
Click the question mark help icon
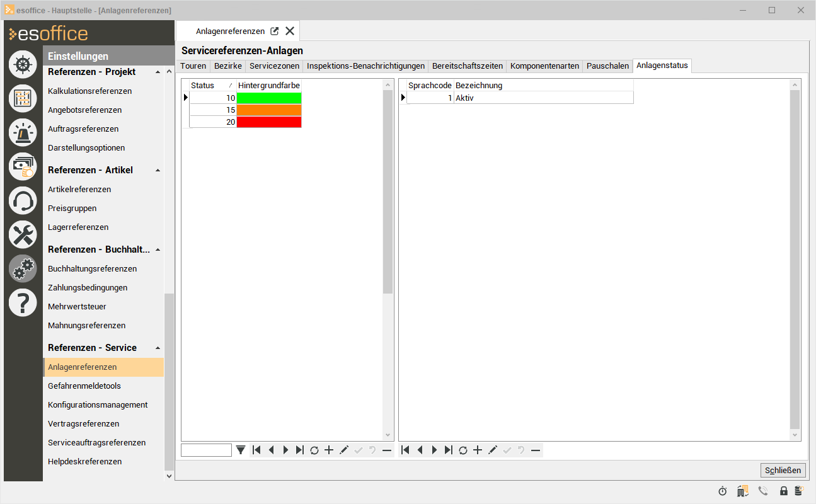click(x=23, y=303)
